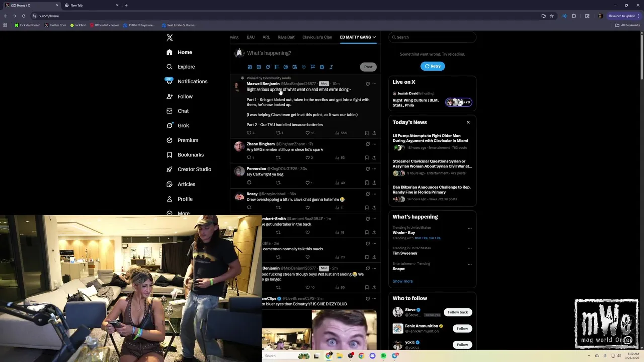The image size is (644, 362).
Task: Repost Maxwell Benjamin's pinned post
Action: (278, 133)
